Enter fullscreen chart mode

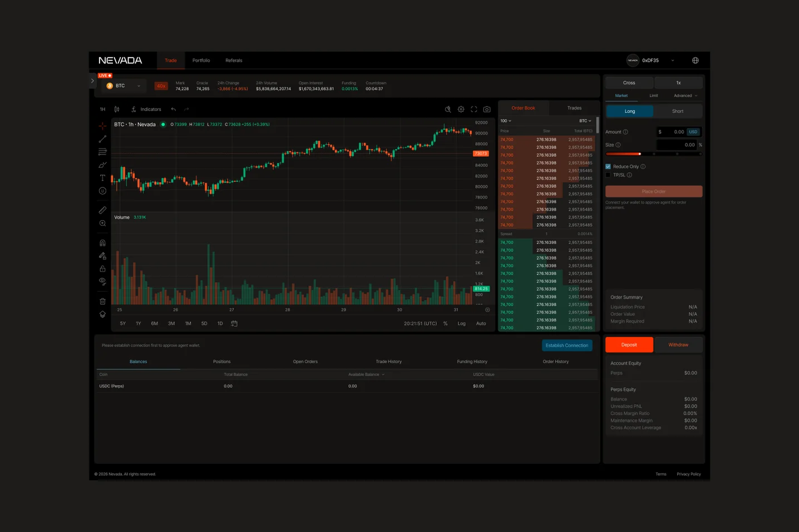(x=474, y=110)
